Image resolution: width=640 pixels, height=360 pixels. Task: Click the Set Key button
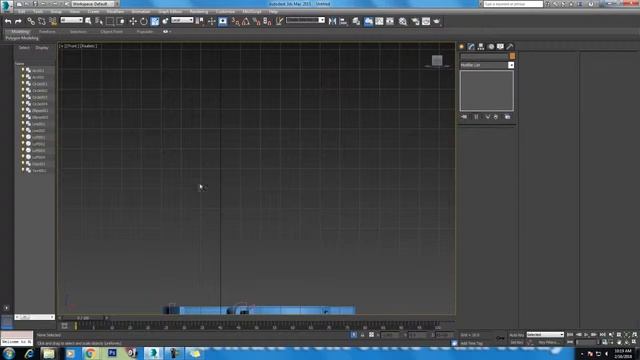coord(517,342)
